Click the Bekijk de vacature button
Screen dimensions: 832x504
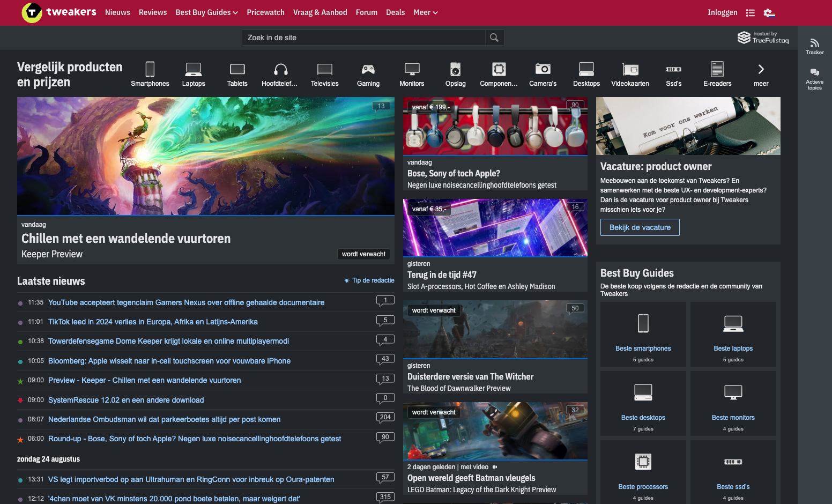point(640,227)
